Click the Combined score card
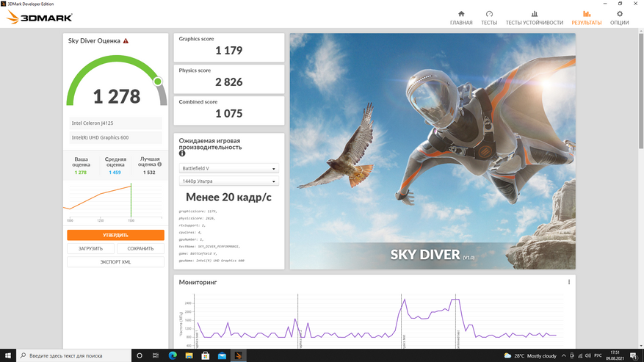This screenshot has height=362, width=644. 229,111
